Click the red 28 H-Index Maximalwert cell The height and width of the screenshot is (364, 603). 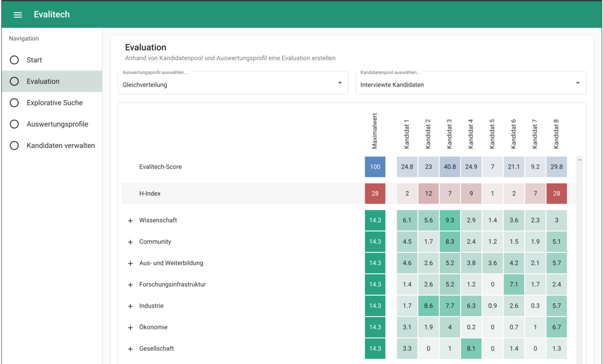(375, 193)
